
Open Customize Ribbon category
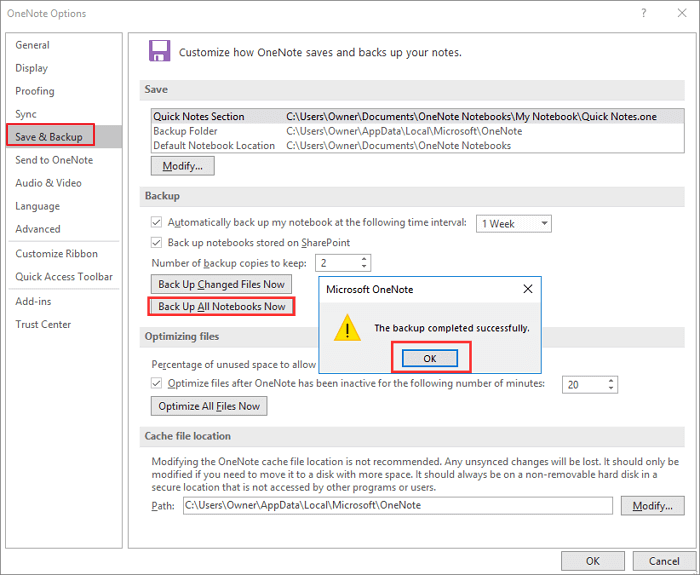(x=64, y=254)
